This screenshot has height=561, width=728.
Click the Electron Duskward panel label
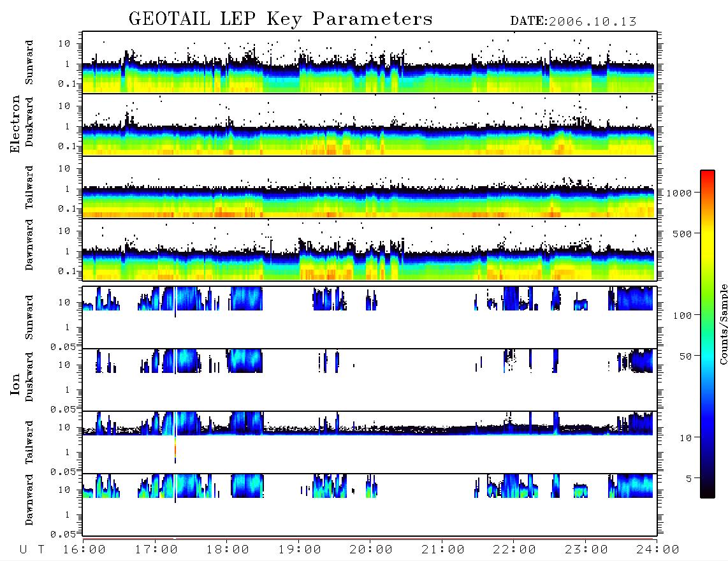pyautogui.click(x=29, y=122)
